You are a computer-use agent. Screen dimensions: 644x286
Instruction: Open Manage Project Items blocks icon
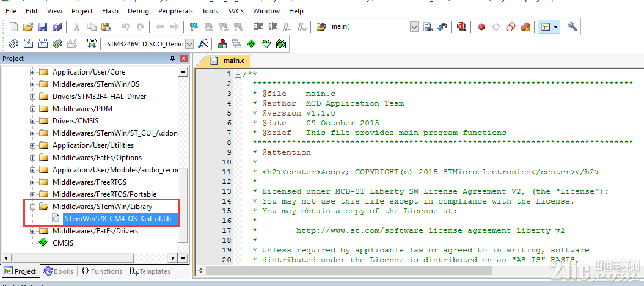pos(222,43)
